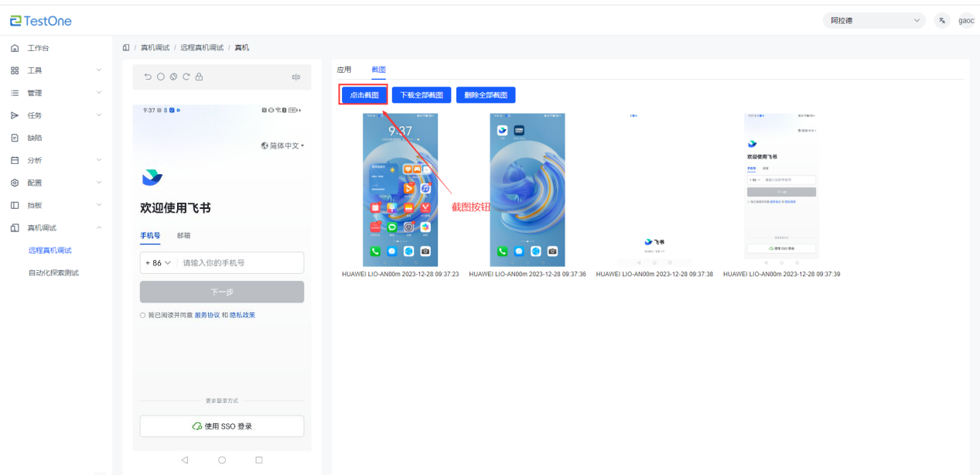Click the lock icon in device toolbar

[199, 77]
